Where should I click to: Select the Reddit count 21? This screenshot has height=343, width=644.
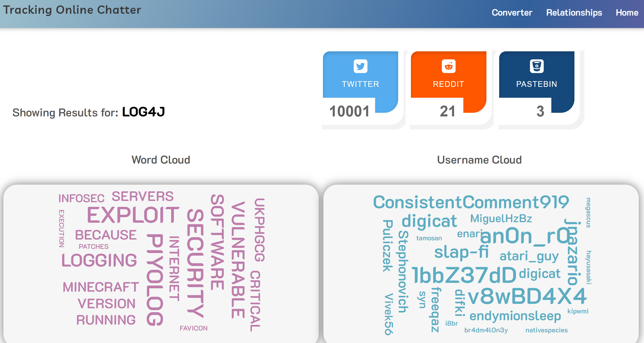pos(448,111)
